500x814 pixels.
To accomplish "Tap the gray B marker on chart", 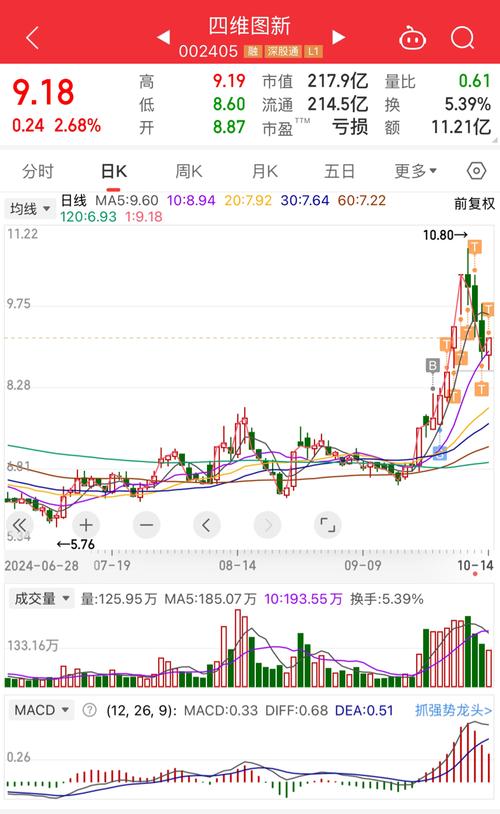I will (433, 365).
